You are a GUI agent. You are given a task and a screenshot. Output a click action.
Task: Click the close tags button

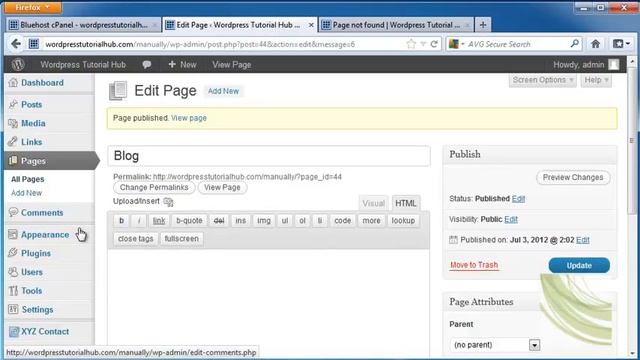136,239
